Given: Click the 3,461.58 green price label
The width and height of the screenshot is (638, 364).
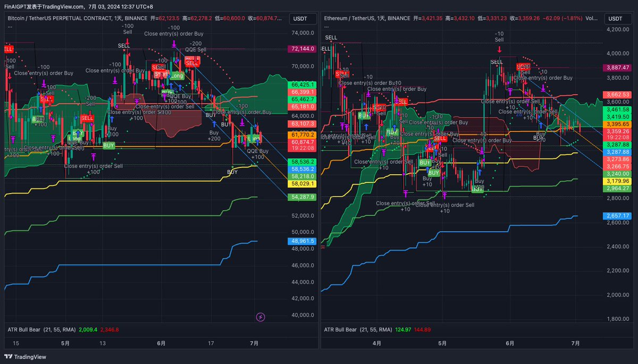Looking at the screenshot, I should click(617, 109).
